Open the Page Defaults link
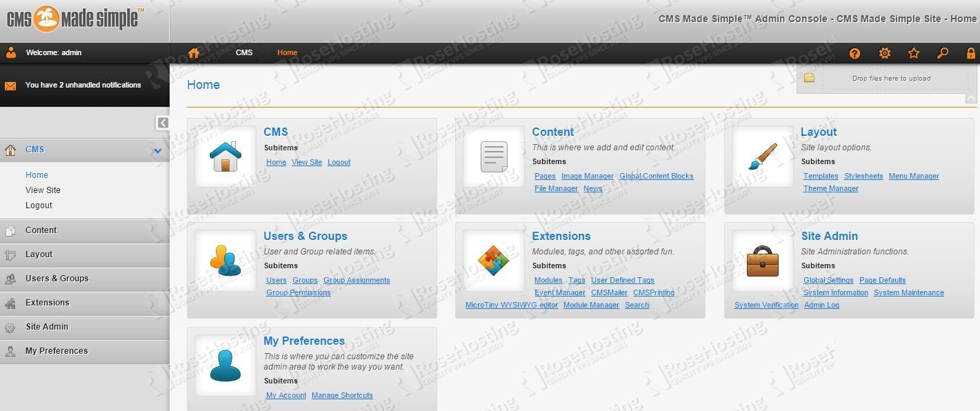The width and height of the screenshot is (980, 411). point(883,281)
